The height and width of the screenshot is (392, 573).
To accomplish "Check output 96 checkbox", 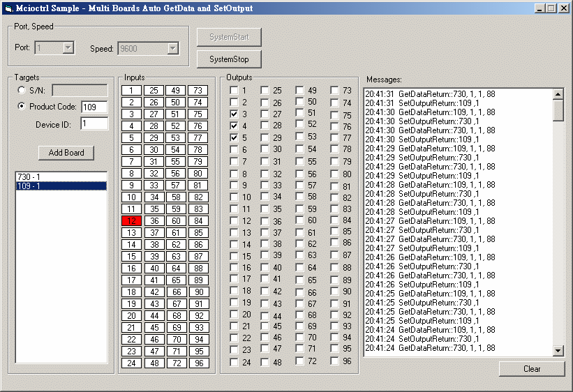I will [335, 361].
